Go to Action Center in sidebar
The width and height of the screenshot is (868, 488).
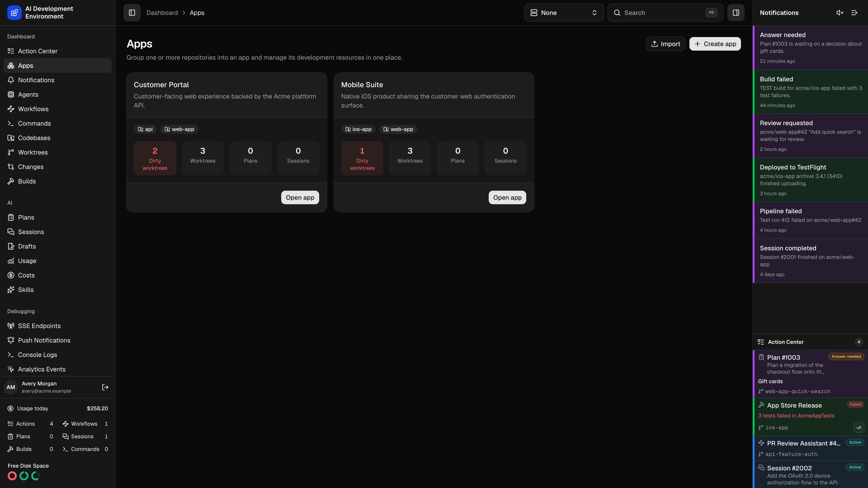58,51
